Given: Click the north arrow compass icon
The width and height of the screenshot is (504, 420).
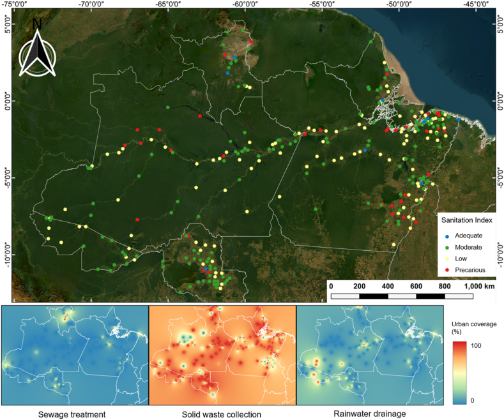Looking at the screenshot, I should pos(37,50).
